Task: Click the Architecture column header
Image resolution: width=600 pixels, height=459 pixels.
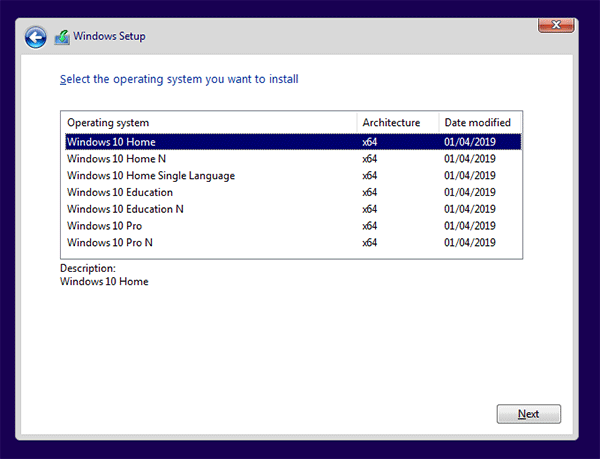Action: [398, 122]
